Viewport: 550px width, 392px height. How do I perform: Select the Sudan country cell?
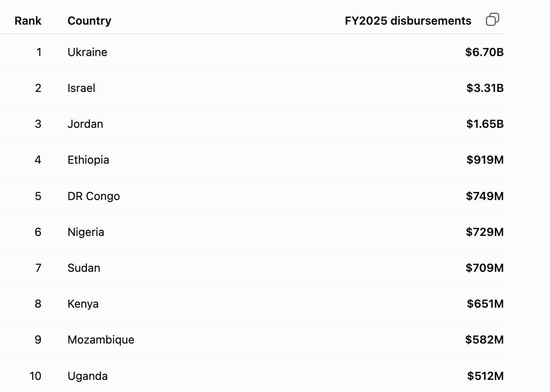click(84, 268)
